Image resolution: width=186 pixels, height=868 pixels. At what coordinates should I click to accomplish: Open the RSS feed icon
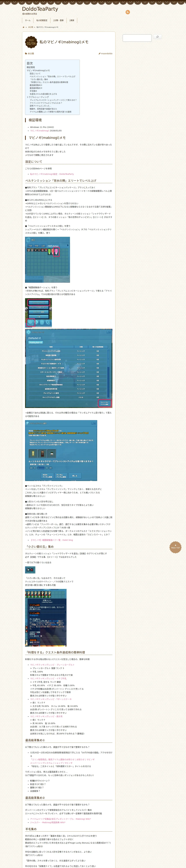[128, 12]
